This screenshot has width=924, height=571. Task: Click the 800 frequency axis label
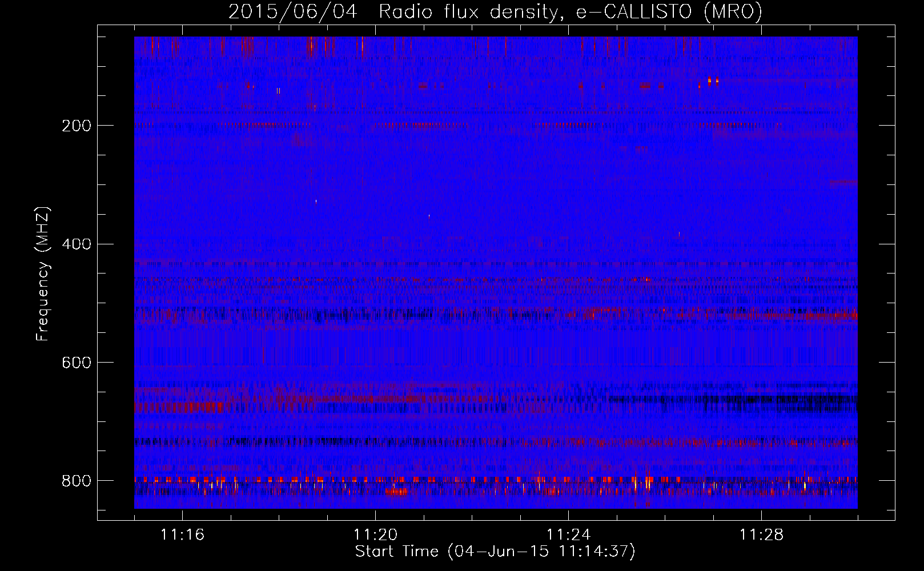coord(76,481)
